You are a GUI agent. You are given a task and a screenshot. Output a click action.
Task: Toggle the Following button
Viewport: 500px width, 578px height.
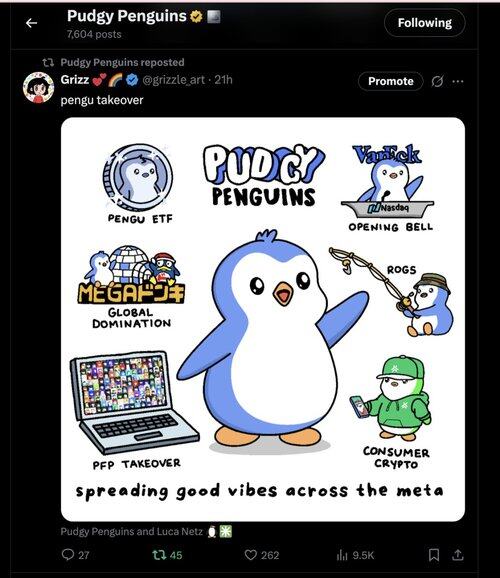coord(424,23)
